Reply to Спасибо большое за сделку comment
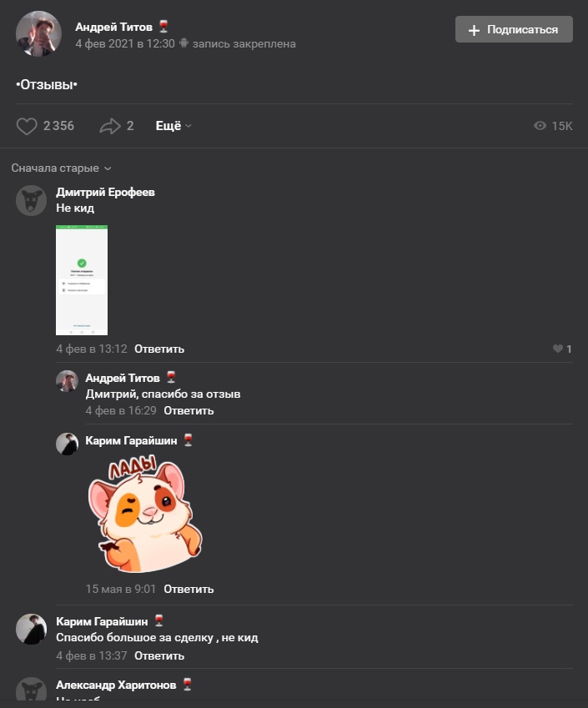588x708 pixels. [159, 655]
